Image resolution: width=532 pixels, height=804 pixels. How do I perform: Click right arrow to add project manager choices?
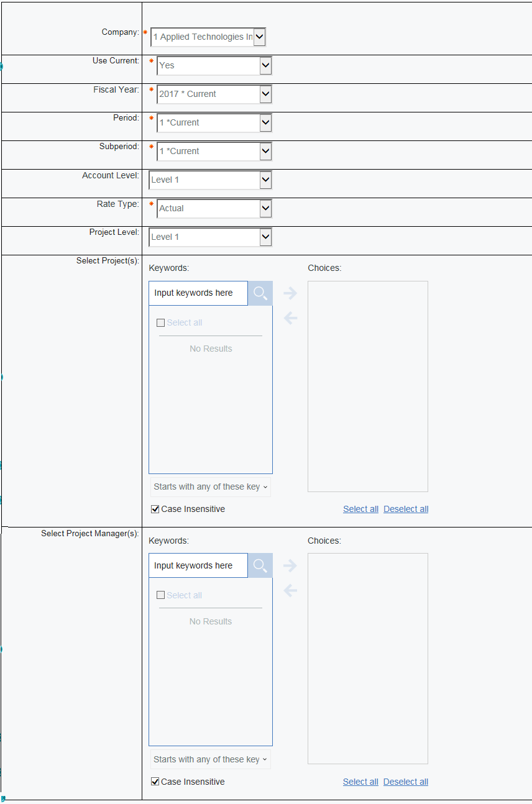click(290, 565)
